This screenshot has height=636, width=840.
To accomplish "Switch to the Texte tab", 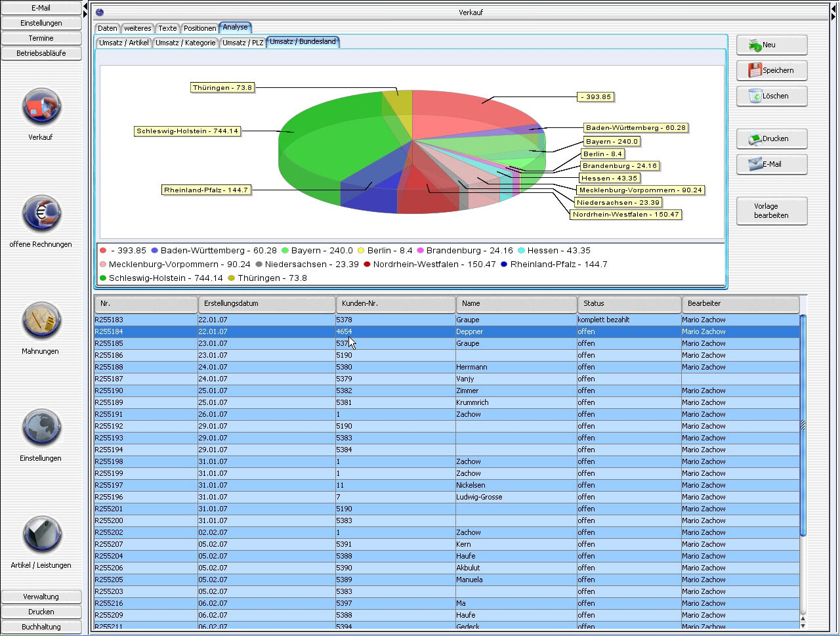I will [x=167, y=28].
